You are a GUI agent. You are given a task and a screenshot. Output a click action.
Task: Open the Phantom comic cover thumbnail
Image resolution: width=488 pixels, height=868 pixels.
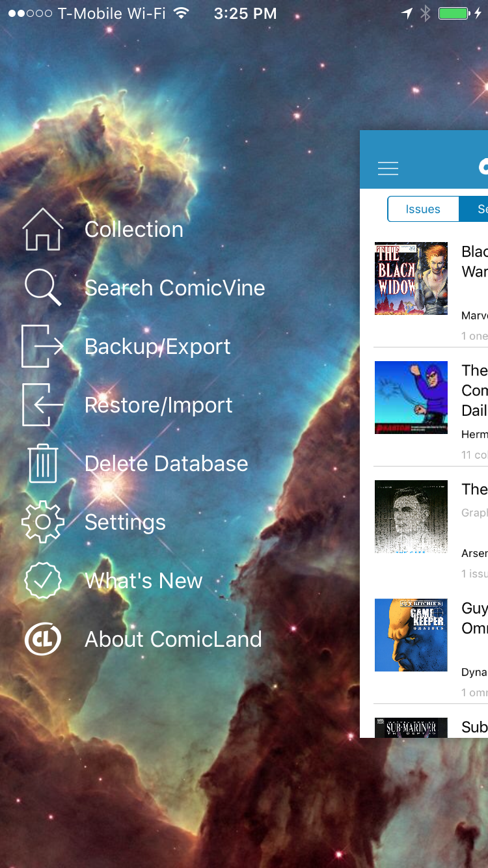click(x=411, y=398)
